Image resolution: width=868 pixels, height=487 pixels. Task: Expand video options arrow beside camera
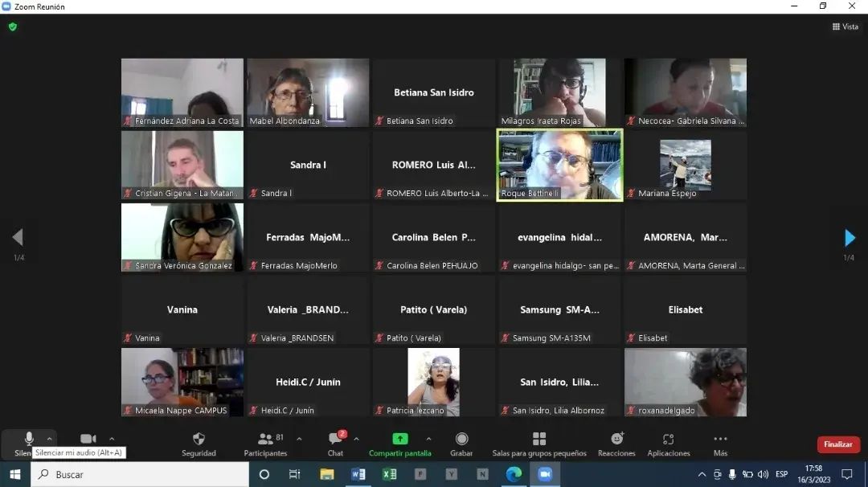tap(112, 439)
